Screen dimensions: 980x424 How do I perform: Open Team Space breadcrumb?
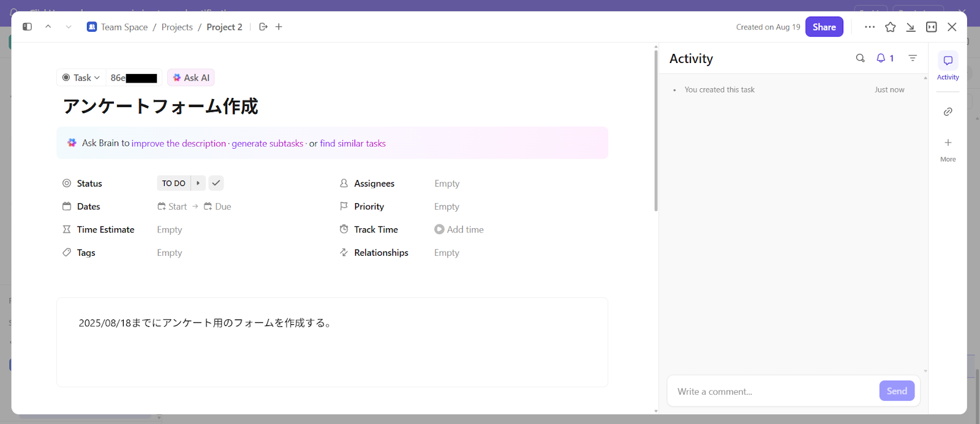(118, 27)
